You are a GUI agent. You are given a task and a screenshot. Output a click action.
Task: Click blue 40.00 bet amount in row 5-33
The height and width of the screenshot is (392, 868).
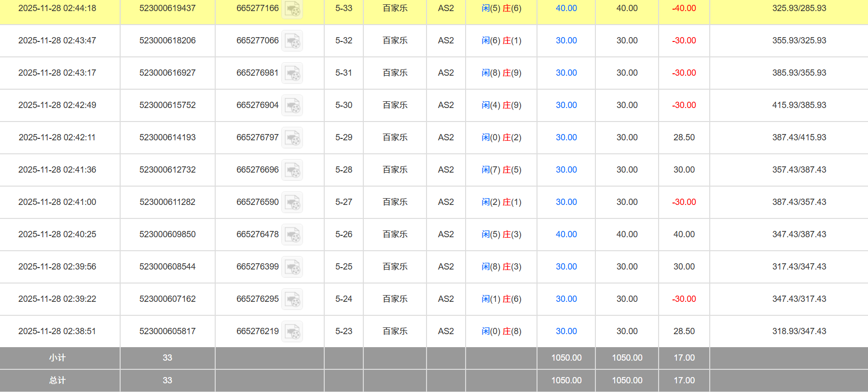point(566,8)
